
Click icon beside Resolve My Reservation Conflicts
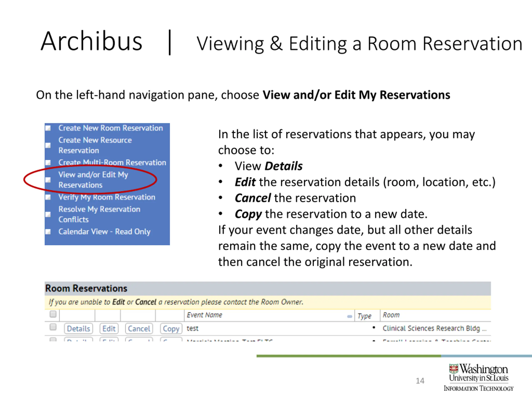(48, 214)
